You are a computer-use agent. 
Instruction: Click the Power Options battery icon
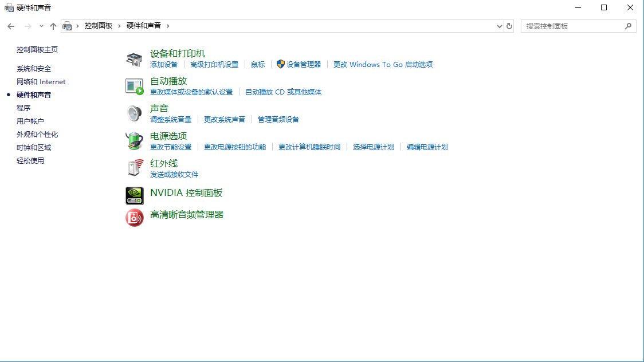pyautogui.click(x=134, y=141)
